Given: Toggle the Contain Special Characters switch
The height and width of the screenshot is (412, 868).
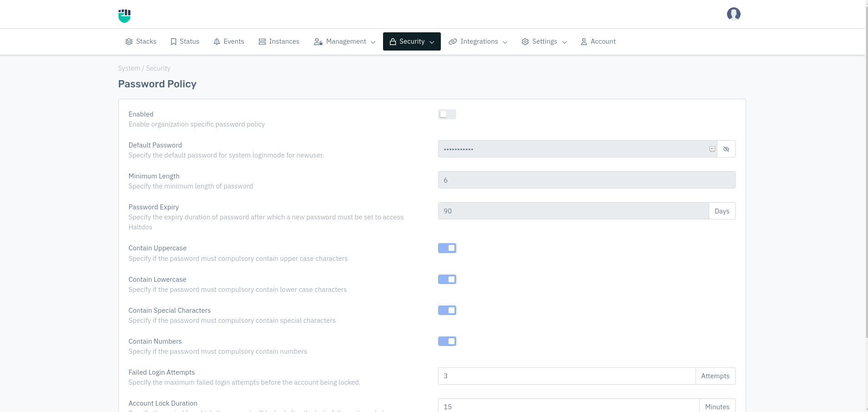Looking at the screenshot, I should 447,310.
